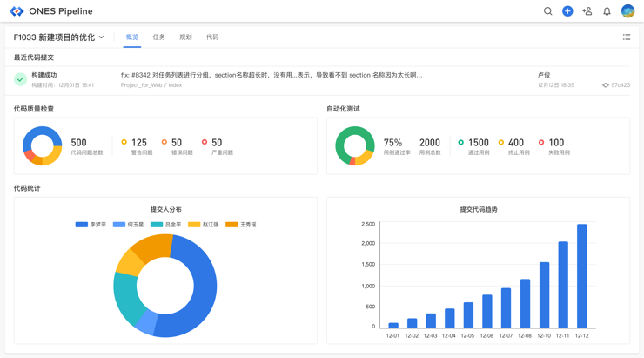Expand the F1033 project dropdown
This screenshot has width=644, height=358.
[102, 37]
